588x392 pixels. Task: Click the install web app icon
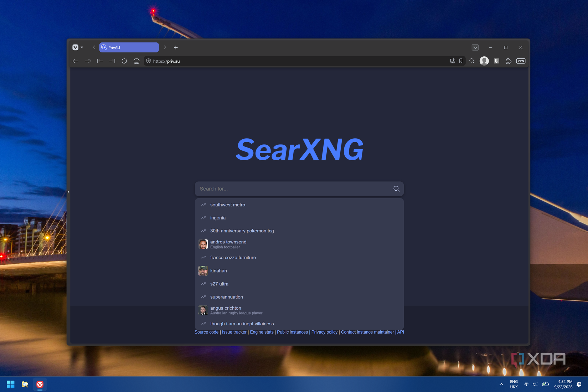[x=453, y=61]
